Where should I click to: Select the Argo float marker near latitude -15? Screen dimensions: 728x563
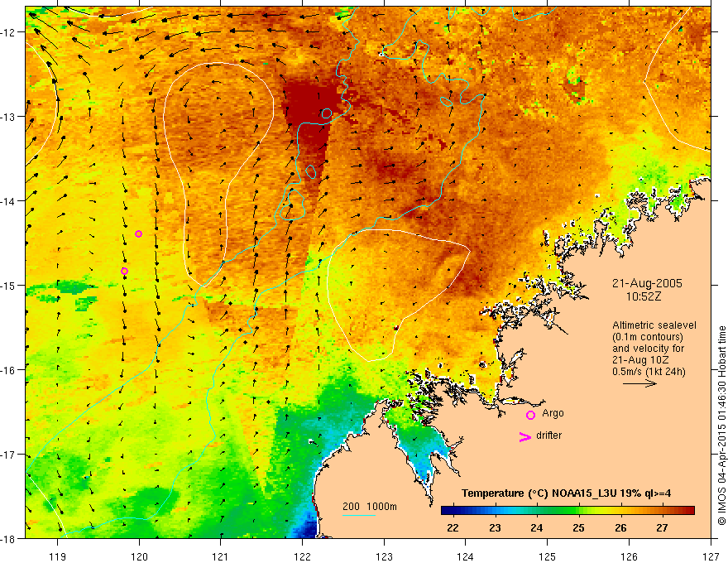tap(124, 272)
